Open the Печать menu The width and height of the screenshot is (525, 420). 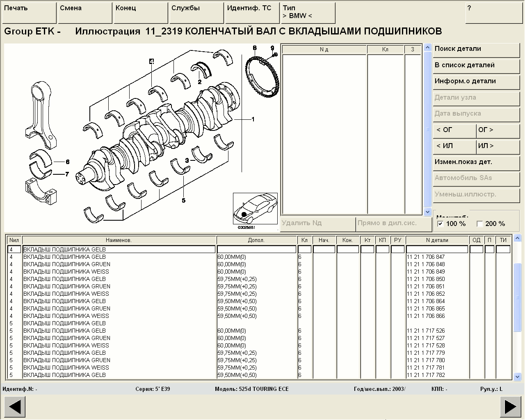click(x=29, y=13)
